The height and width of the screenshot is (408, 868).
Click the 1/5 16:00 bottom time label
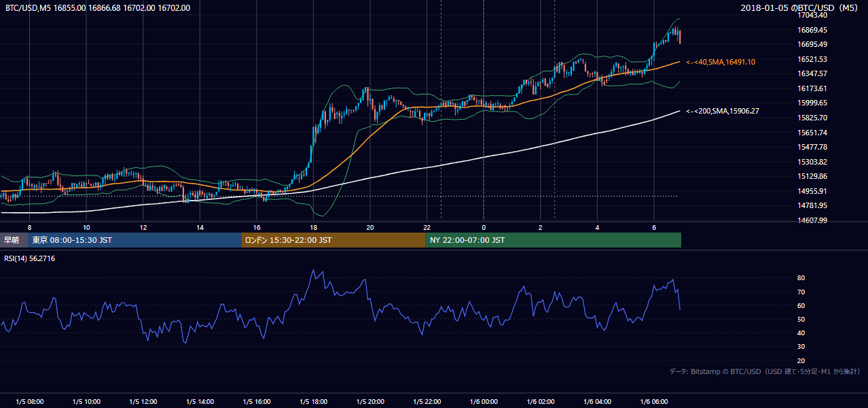[257, 402]
